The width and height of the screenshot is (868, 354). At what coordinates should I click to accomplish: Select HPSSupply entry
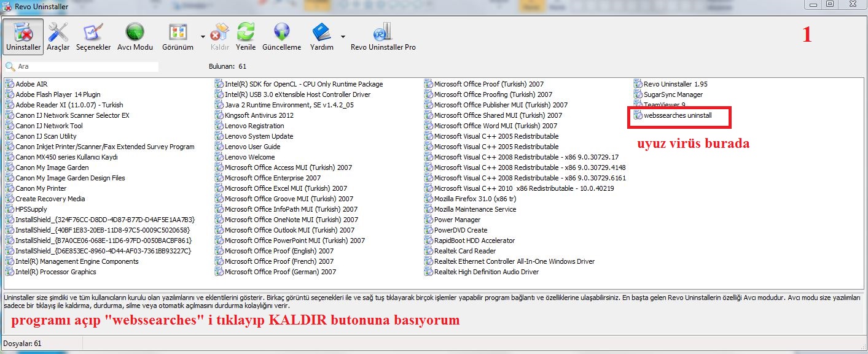pos(26,209)
